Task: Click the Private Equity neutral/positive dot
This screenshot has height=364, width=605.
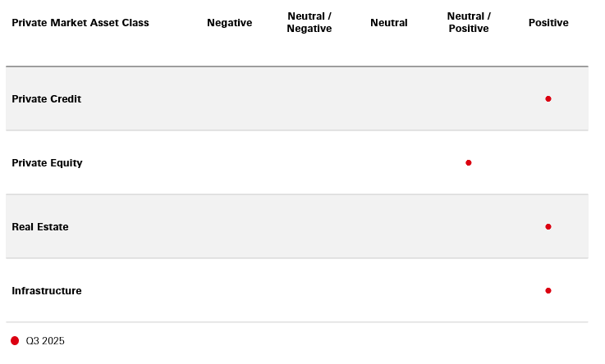Action: pos(469,162)
